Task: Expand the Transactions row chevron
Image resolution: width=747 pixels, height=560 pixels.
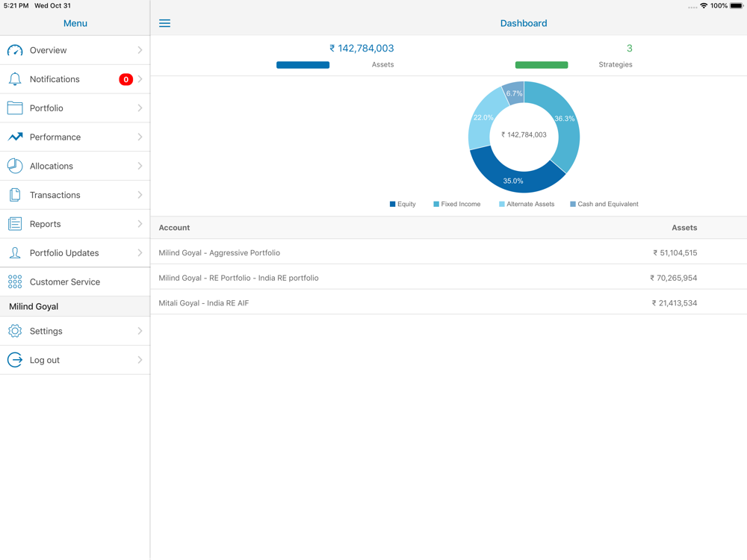Action: point(140,195)
